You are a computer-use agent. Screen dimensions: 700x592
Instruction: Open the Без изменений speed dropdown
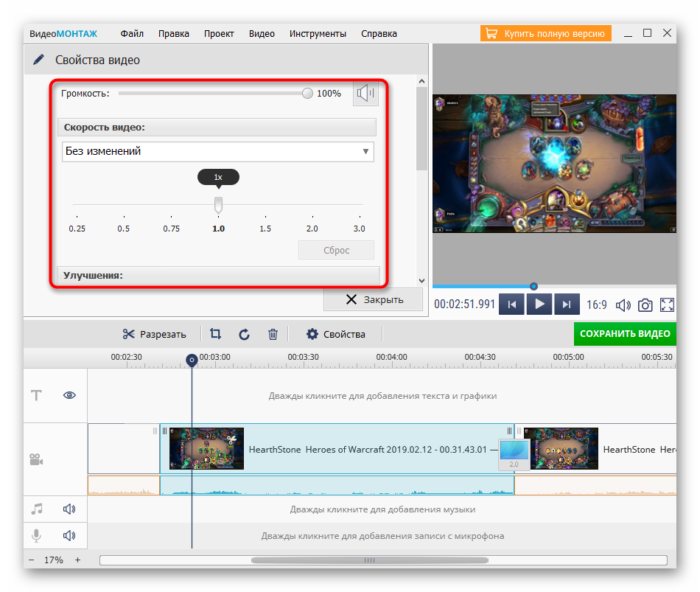coord(217,151)
